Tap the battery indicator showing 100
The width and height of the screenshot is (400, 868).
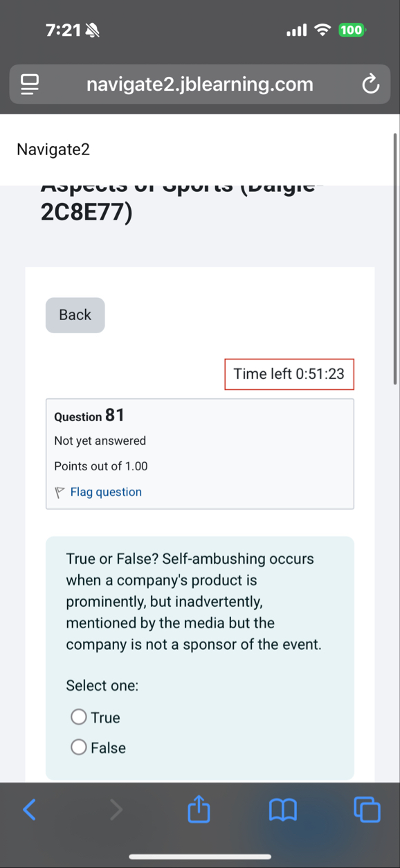click(x=351, y=30)
